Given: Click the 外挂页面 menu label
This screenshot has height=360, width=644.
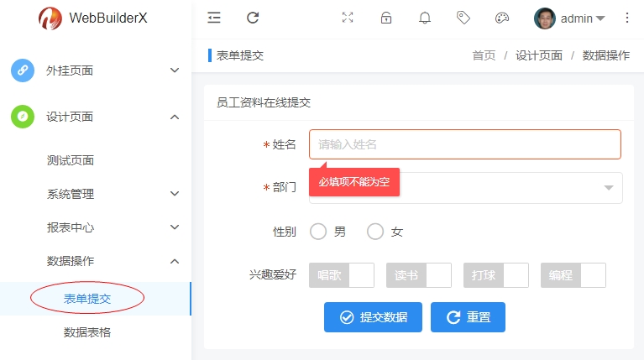Looking at the screenshot, I should (70, 70).
